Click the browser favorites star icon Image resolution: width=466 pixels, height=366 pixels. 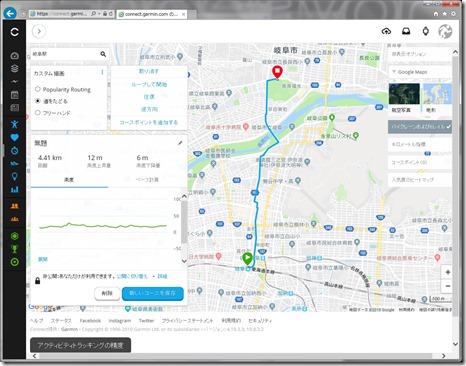(444, 14)
